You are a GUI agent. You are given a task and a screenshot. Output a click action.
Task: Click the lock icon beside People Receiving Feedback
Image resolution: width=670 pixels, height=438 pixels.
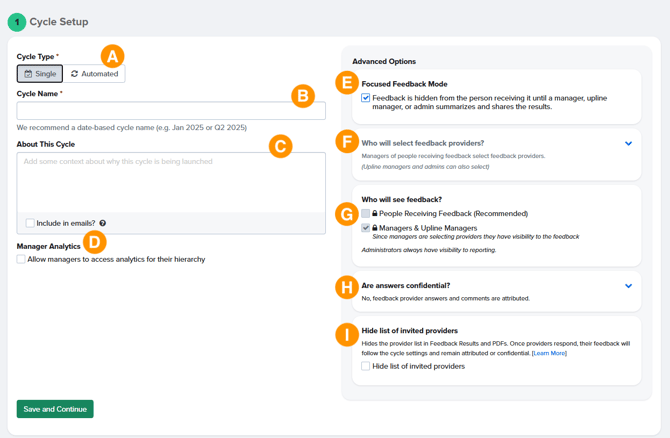click(375, 214)
